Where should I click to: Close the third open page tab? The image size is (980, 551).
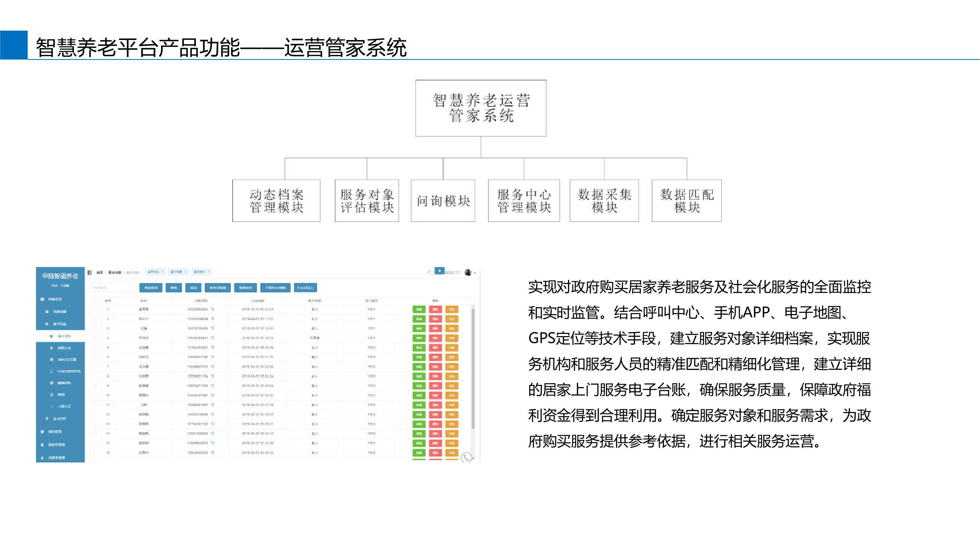click(x=209, y=272)
